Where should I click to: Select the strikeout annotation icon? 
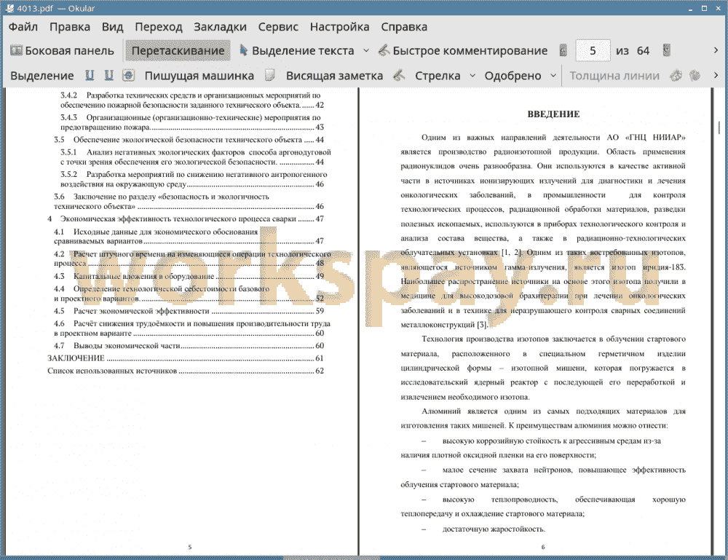[x=129, y=76]
